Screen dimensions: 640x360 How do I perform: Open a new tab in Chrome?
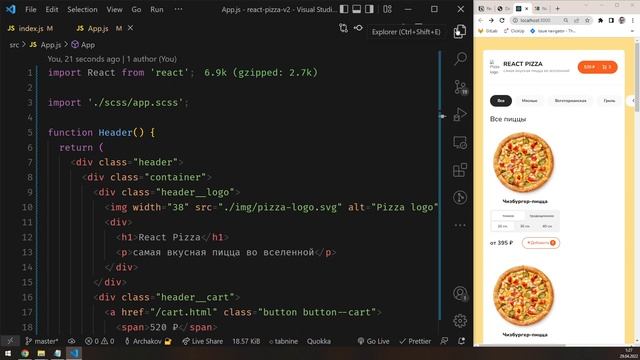[558, 8]
